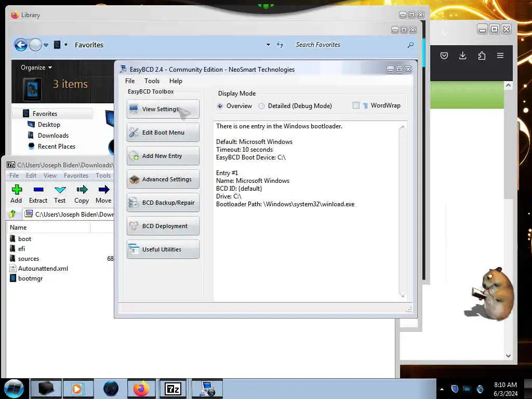Image resolution: width=532 pixels, height=399 pixels.
Task: Open View Settings in EasyBCD Toolbox
Action: tap(163, 109)
